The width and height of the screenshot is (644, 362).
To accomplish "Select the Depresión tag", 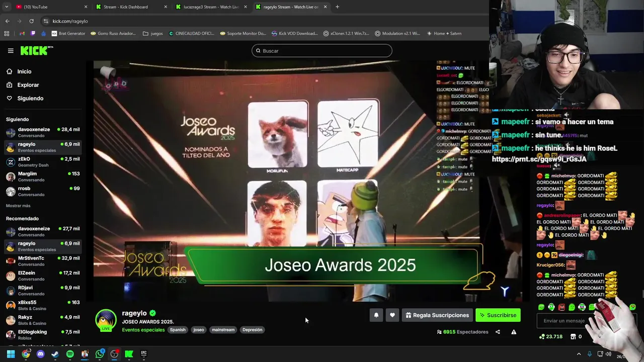I will [252, 330].
